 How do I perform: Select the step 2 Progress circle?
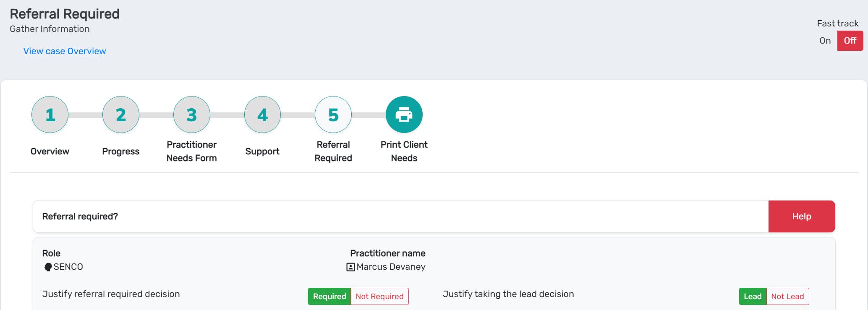click(x=120, y=115)
